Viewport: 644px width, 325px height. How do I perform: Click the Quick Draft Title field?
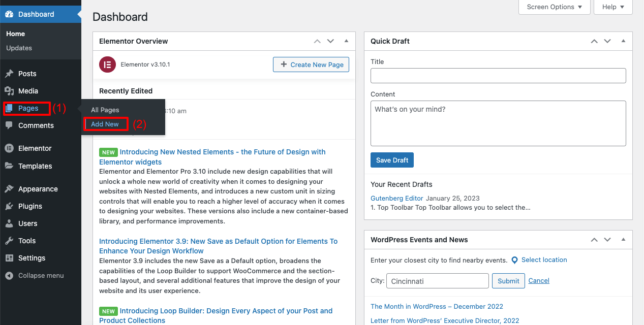[x=498, y=76]
